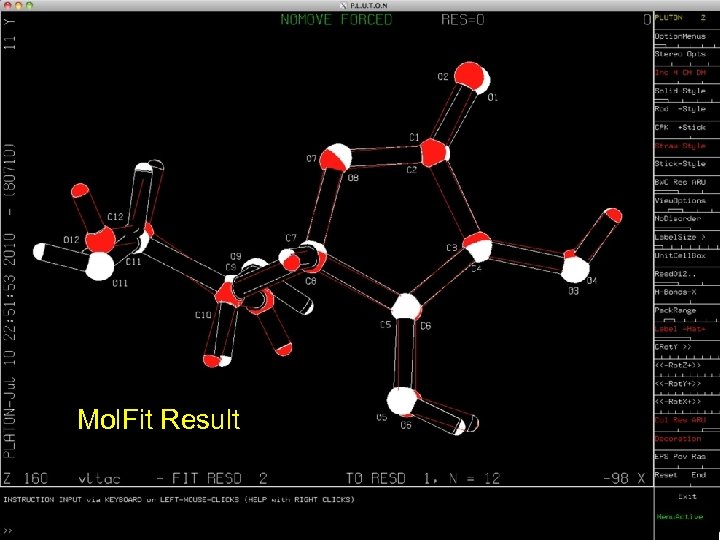Toggle the red Straw-Style option
The image size is (720, 540).
click(680, 146)
